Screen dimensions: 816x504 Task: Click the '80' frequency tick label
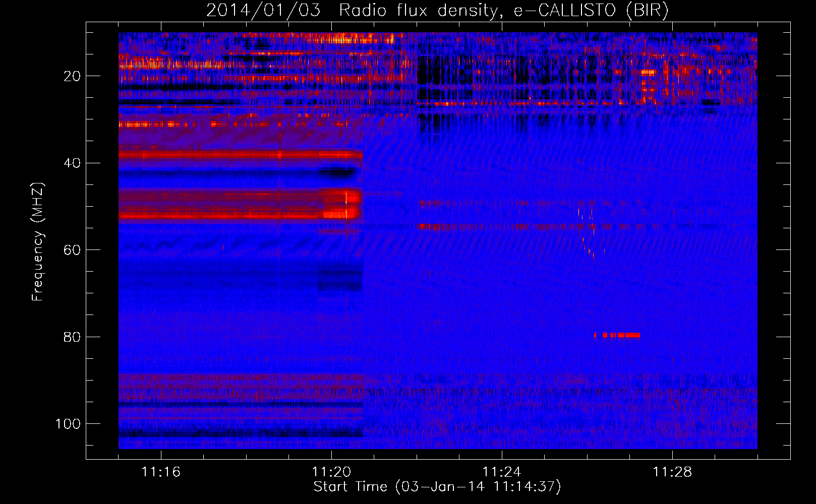[x=72, y=337]
